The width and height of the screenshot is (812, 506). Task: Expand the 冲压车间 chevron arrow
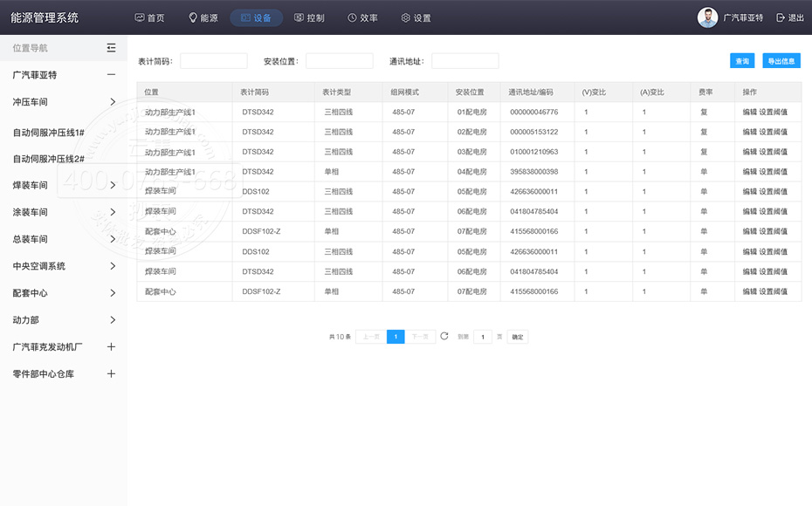tap(113, 102)
